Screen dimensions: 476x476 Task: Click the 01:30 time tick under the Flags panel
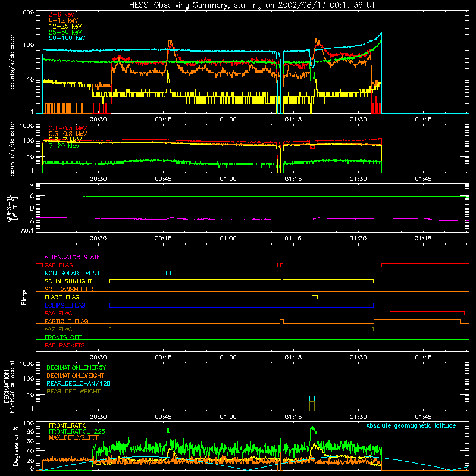[358, 358]
